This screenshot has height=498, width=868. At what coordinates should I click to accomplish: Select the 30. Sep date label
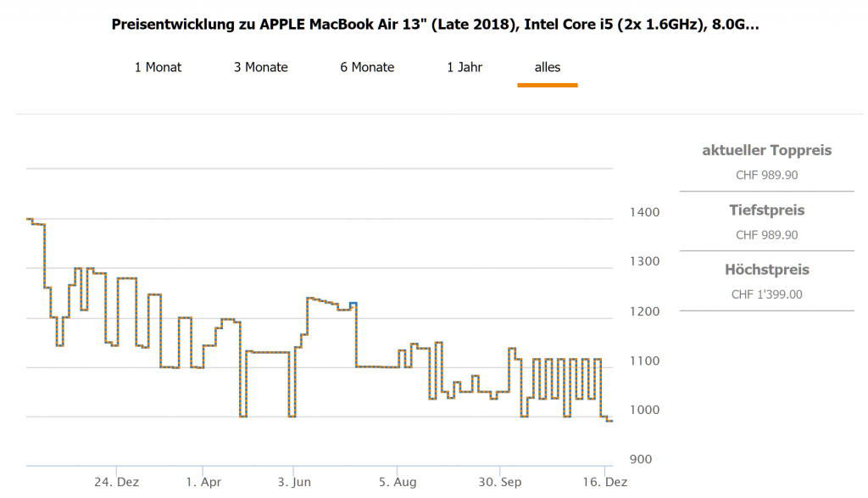500,482
